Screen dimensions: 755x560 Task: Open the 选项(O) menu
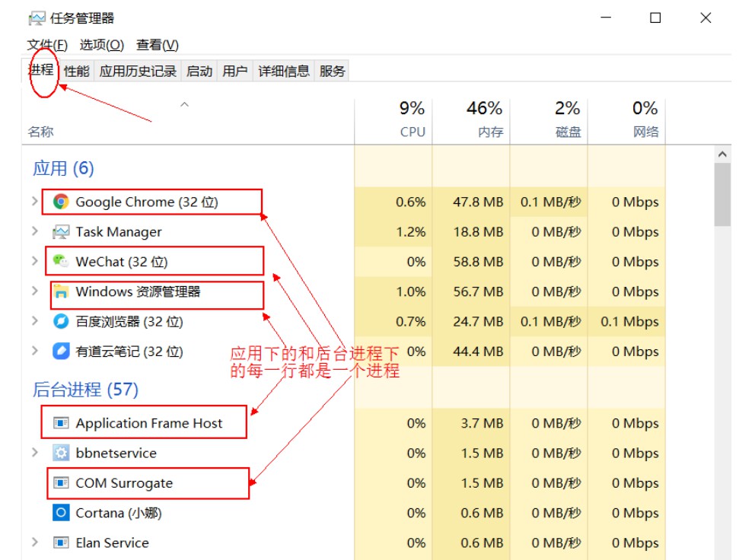click(x=101, y=45)
